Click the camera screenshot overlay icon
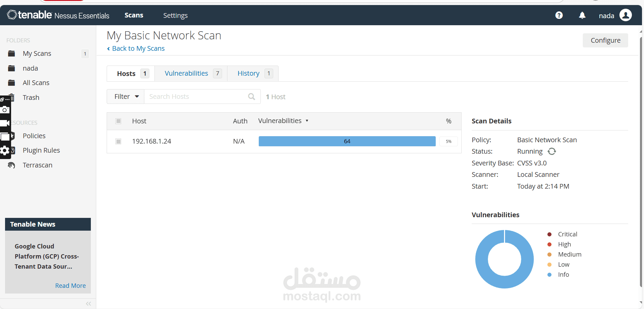 click(x=5, y=110)
